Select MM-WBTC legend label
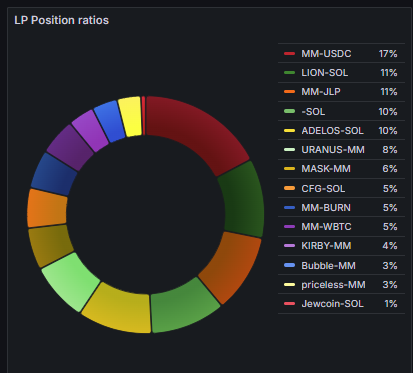The height and width of the screenshot is (373, 413). point(326,227)
